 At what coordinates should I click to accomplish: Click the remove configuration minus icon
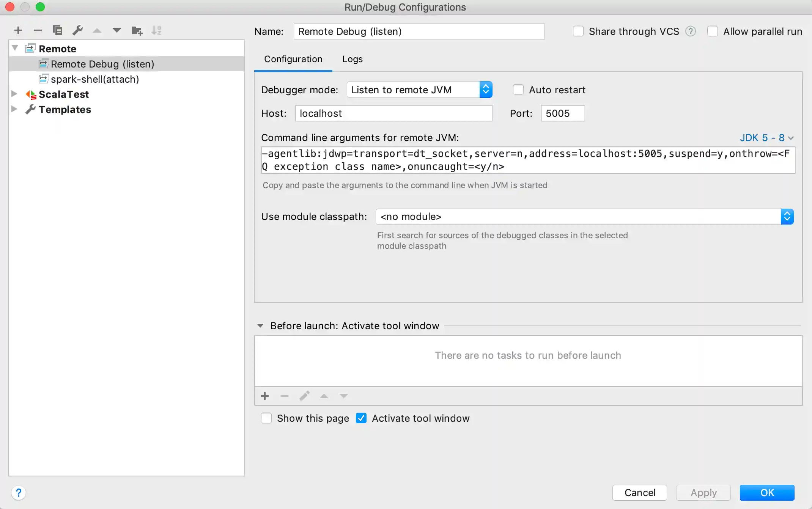38,30
